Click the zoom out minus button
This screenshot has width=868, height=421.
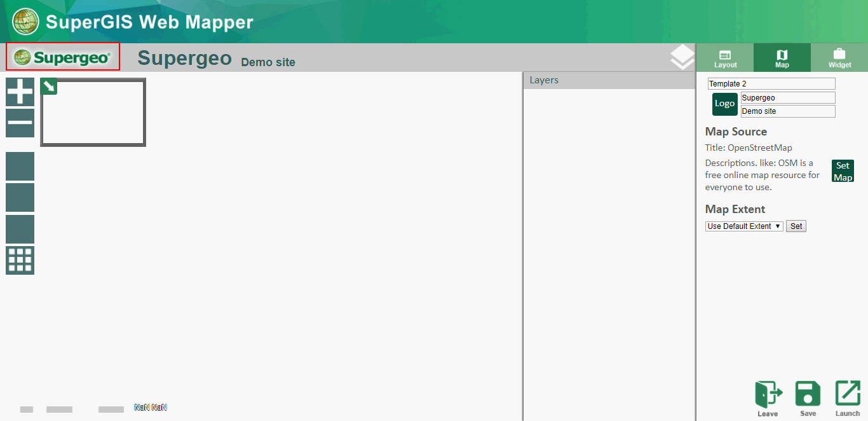20,123
